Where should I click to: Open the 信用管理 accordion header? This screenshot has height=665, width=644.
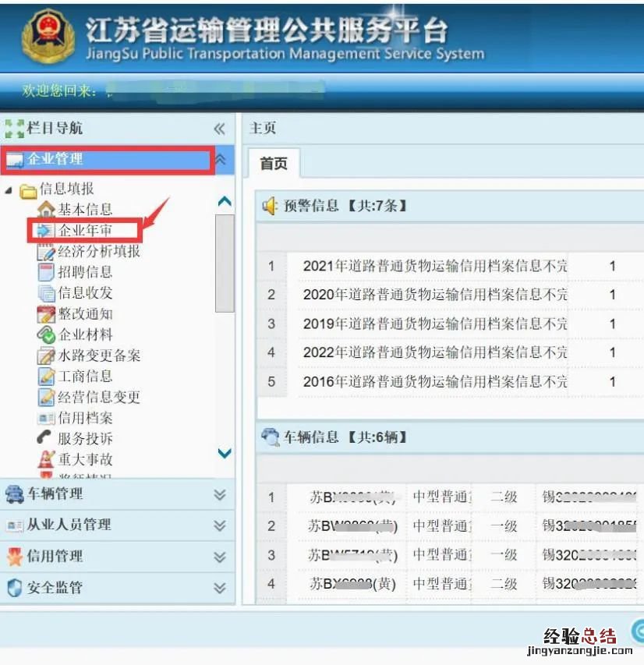tap(118, 557)
